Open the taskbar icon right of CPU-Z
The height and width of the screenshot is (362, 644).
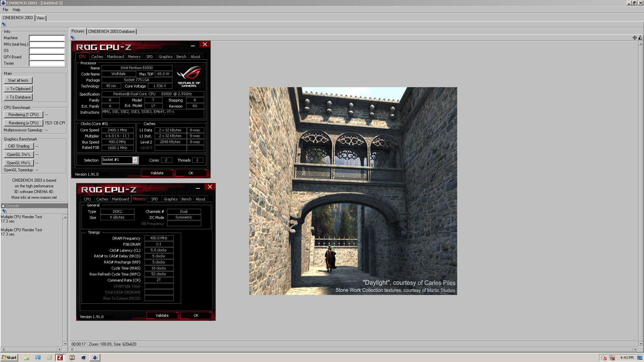tap(72, 358)
